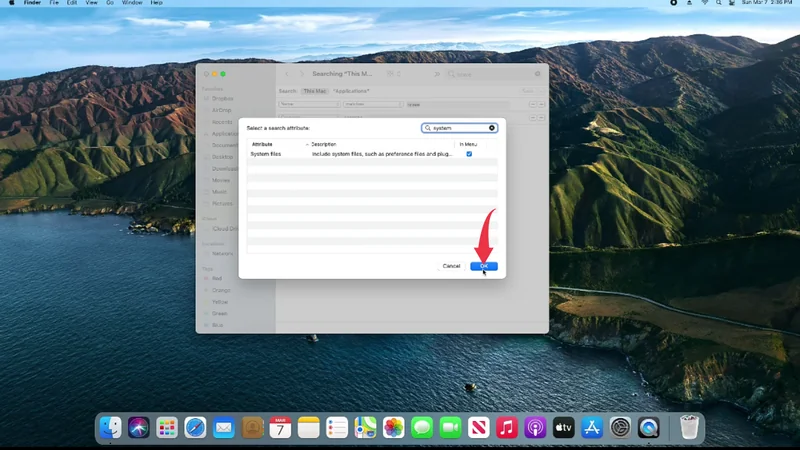Launch the Music app from the Dock
The image size is (800, 450).
pos(507,427)
